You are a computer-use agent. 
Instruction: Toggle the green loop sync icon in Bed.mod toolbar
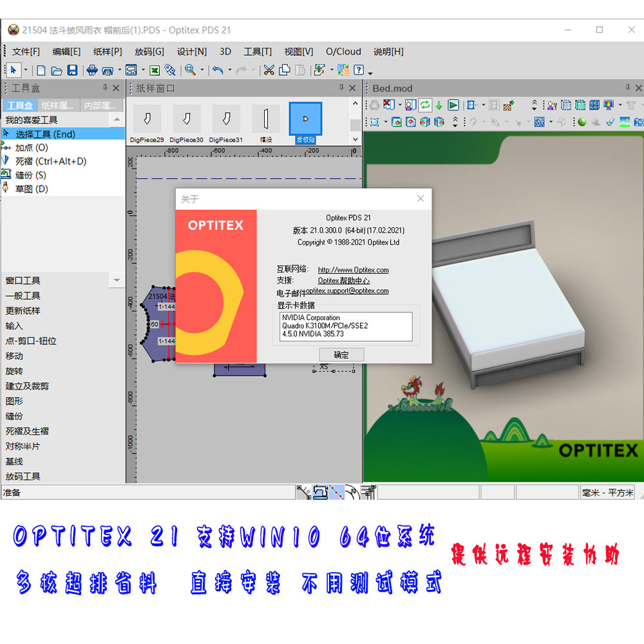(426, 104)
